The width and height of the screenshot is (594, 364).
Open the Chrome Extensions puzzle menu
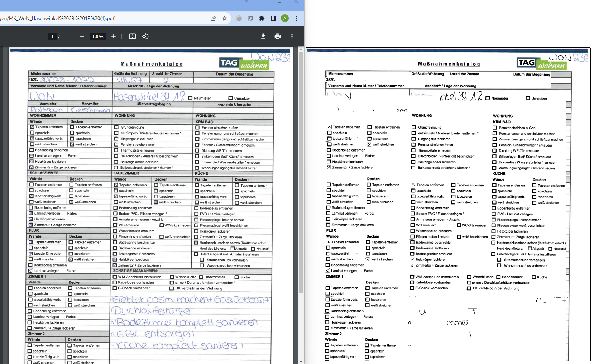coord(262,18)
